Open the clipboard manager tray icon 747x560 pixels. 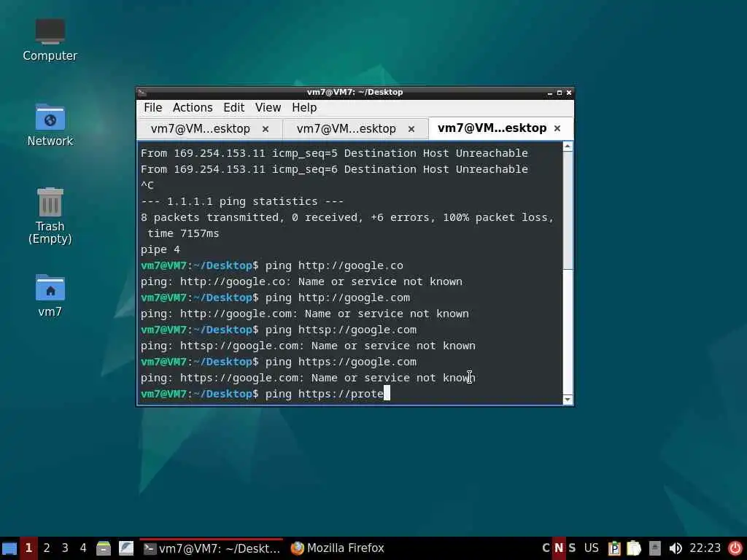pyautogui.click(x=614, y=548)
